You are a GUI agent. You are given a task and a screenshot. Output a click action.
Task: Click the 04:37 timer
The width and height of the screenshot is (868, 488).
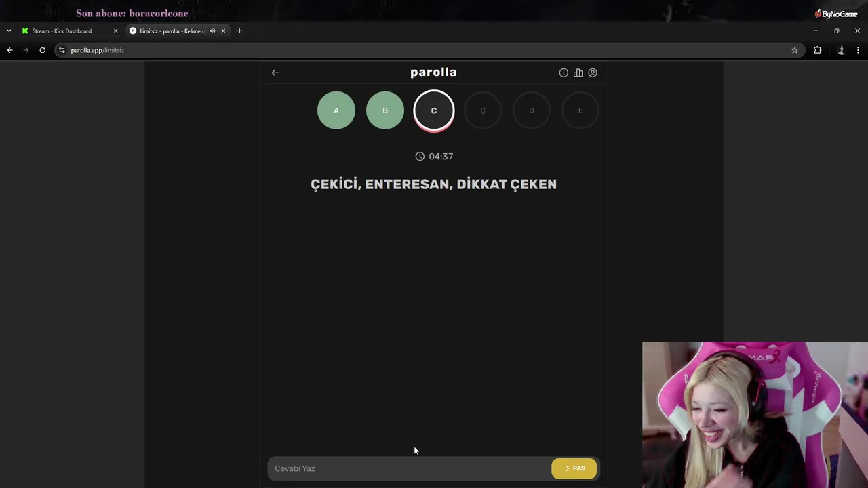pos(434,157)
